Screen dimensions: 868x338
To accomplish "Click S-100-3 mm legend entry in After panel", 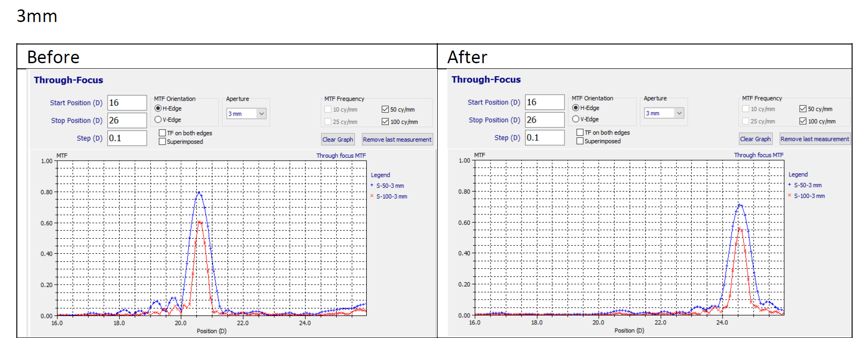I will (809, 196).
